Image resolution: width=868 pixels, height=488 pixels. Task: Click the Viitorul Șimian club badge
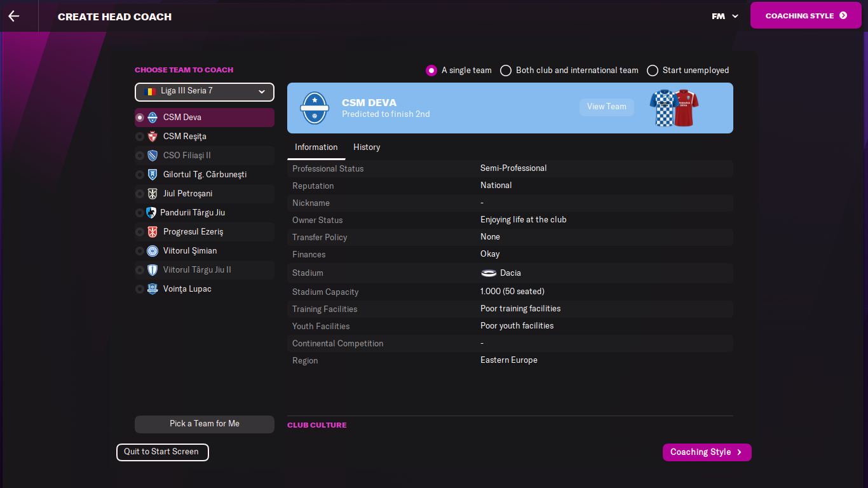(153, 251)
